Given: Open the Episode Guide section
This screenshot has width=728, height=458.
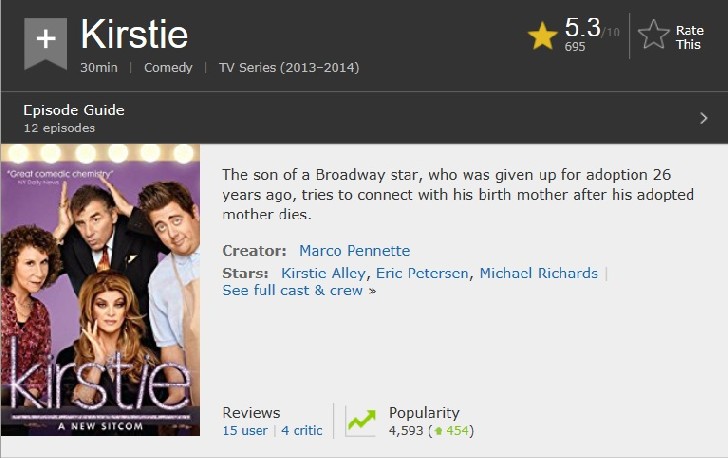Looking at the screenshot, I should click(74, 110).
